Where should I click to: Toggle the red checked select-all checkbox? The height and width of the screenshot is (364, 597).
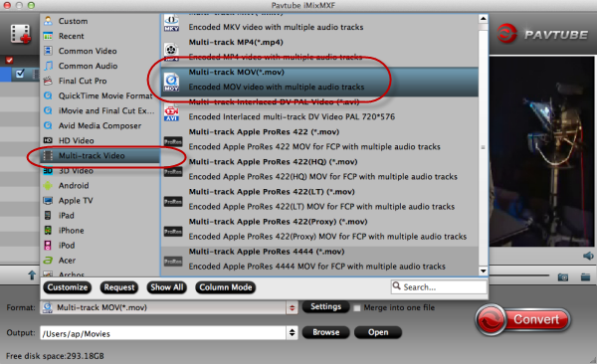(x=10, y=60)
